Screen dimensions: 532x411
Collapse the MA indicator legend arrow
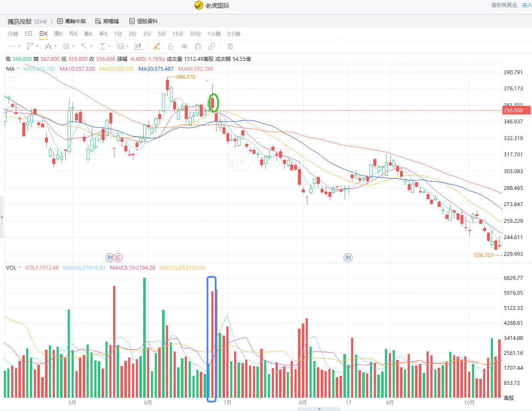[11, 78]
